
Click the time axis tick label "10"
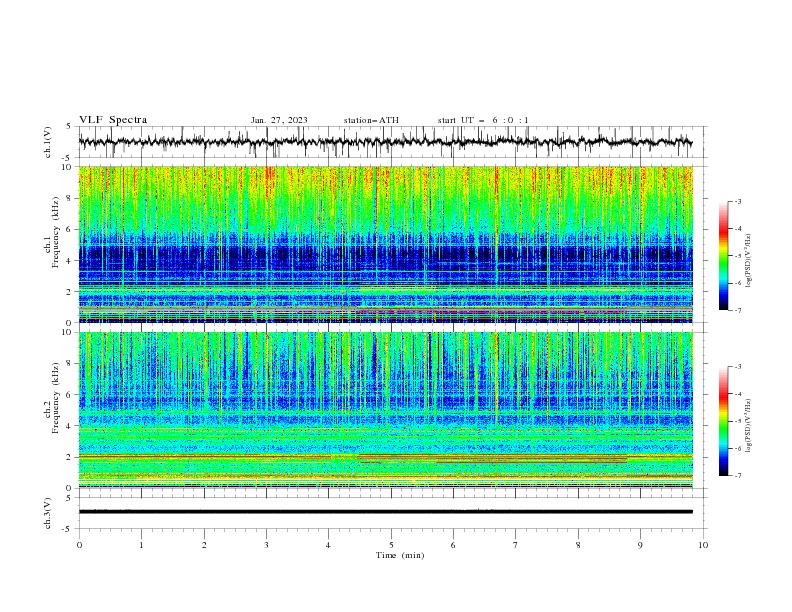(703, 545)
